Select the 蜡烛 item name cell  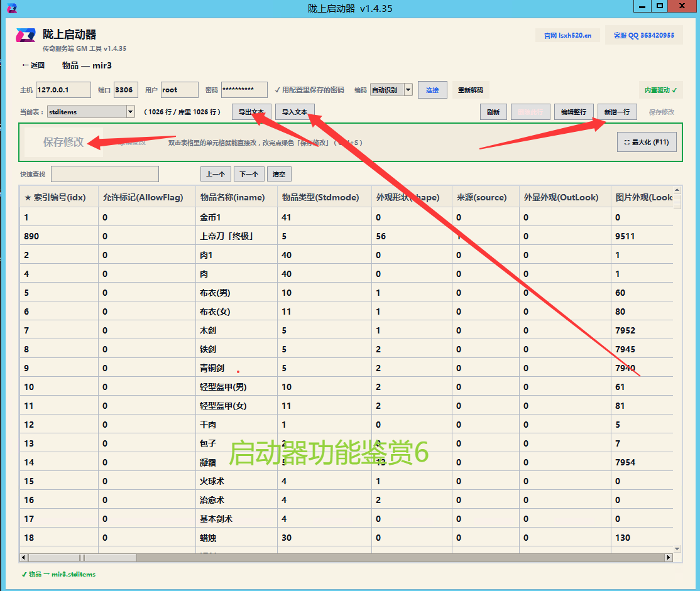(237, 538)
